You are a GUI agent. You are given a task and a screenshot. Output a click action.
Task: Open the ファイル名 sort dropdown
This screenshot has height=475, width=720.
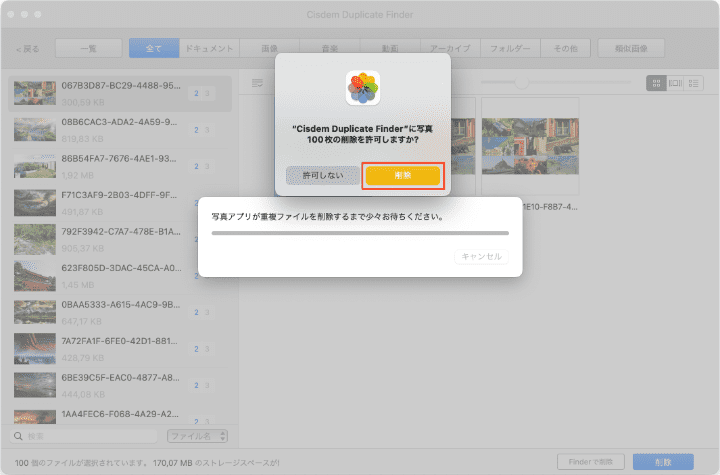pyautogui.click(x=197, y=436)
